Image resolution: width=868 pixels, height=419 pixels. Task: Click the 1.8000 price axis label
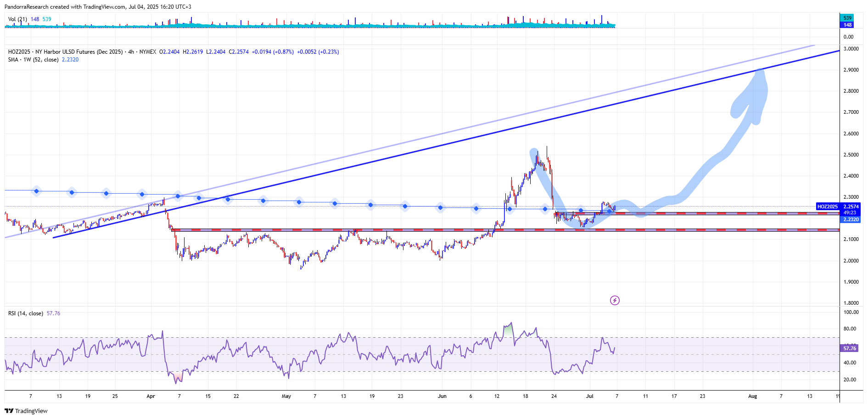click(851, 303)
